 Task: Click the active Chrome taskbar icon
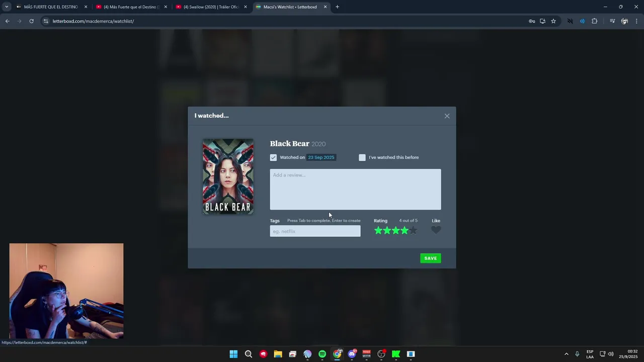(x=337, y=354)
